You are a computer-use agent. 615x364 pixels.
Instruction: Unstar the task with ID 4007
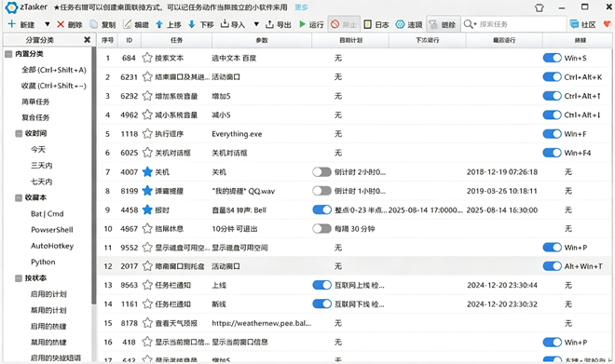click(x=147, y=171)
